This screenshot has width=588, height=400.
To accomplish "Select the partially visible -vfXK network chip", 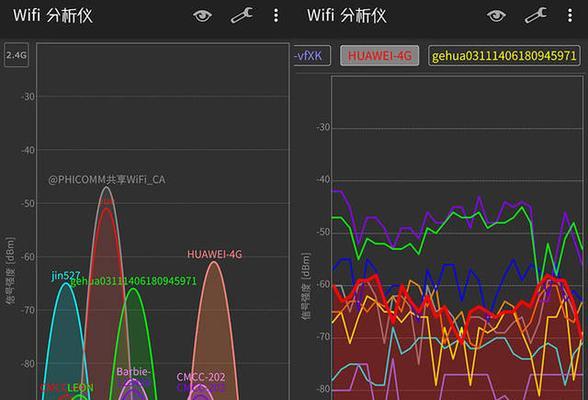I will point(312,56).
